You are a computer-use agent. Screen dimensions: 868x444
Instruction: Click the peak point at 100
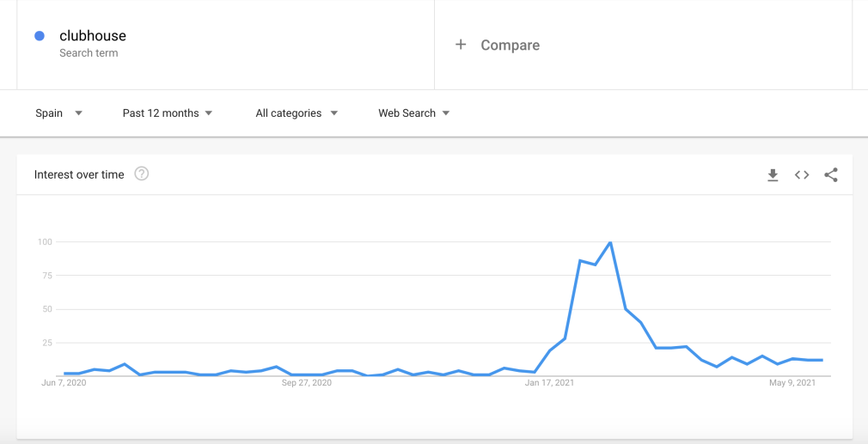(x=610, y=242)
